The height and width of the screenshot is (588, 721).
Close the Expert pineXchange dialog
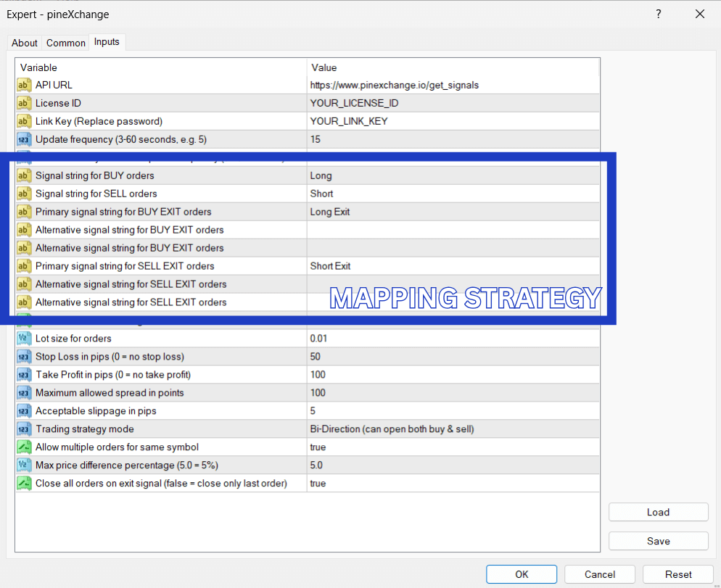point(700,15)
